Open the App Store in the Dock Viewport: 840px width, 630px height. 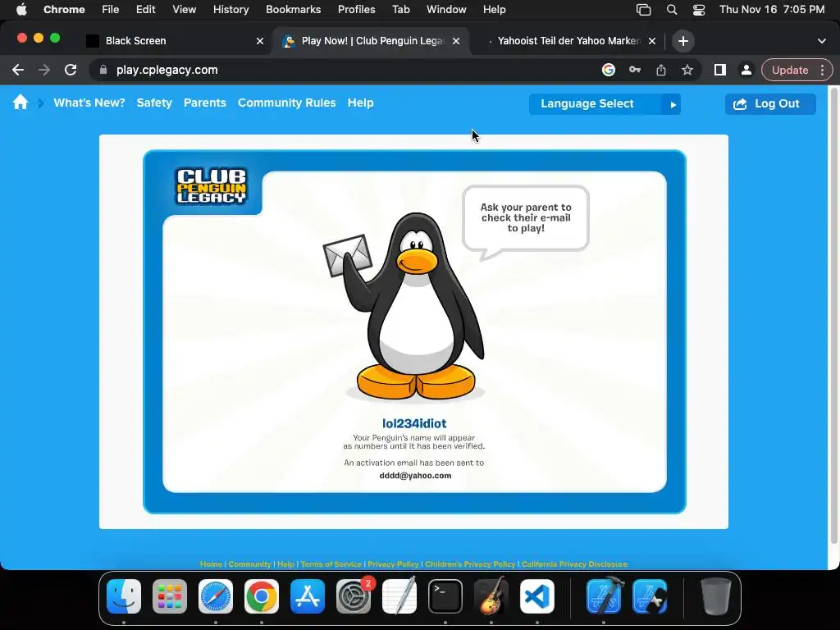[x=308, y=596]
